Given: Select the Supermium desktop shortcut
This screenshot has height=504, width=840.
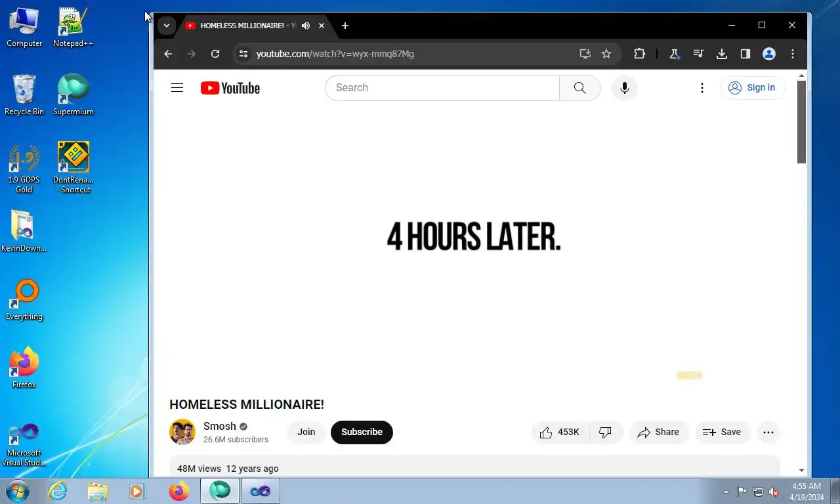Looking at the screenshot, I should [73, 95].
